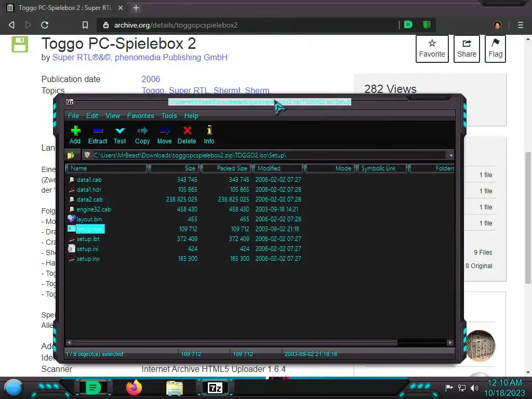Open the File menu in 7-Zip

[x=73, y=115]
